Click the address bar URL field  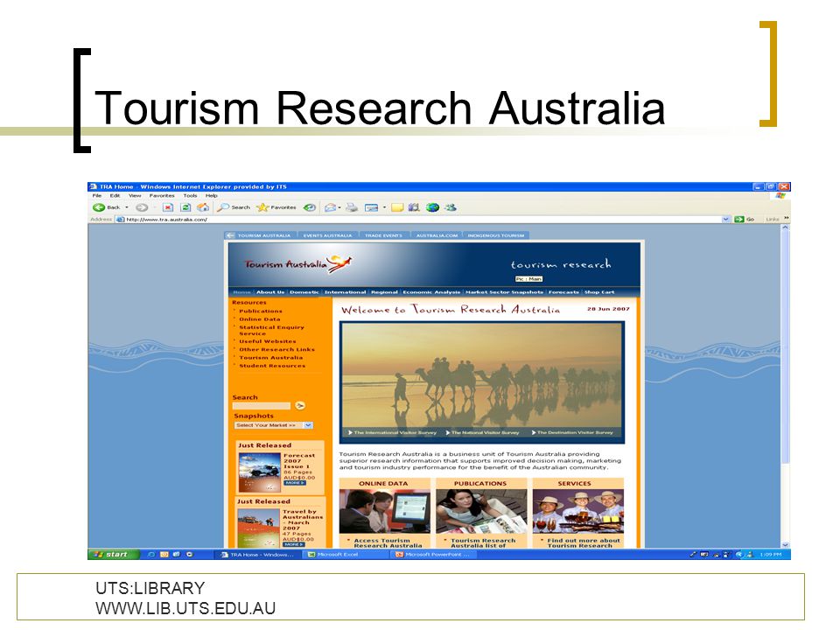[418, 219]
